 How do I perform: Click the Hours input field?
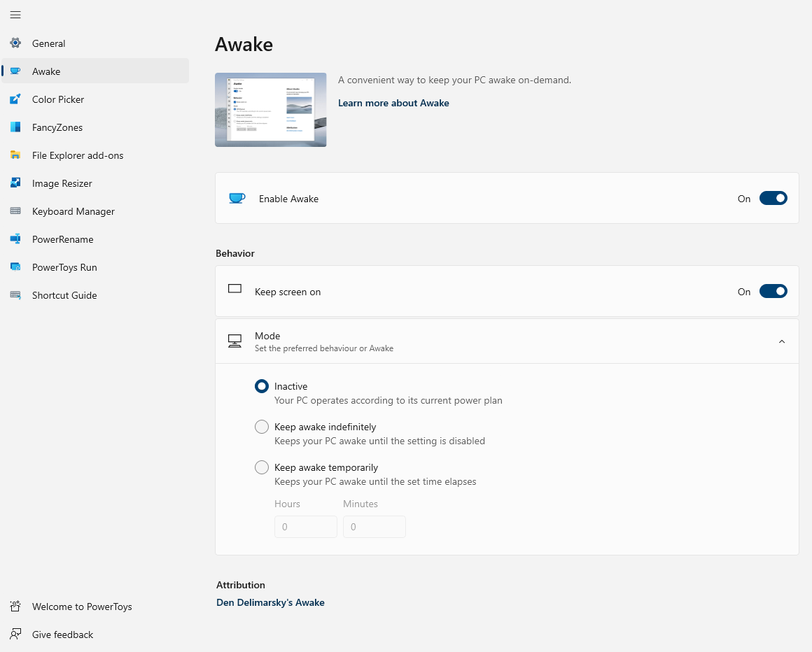click(x=306, y=527)
